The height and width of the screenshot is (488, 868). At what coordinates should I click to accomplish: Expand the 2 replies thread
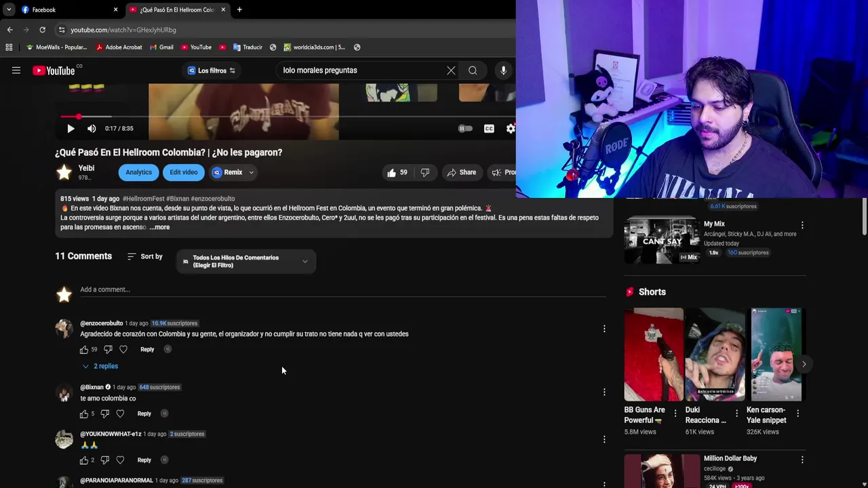click(x=100, y=366)
